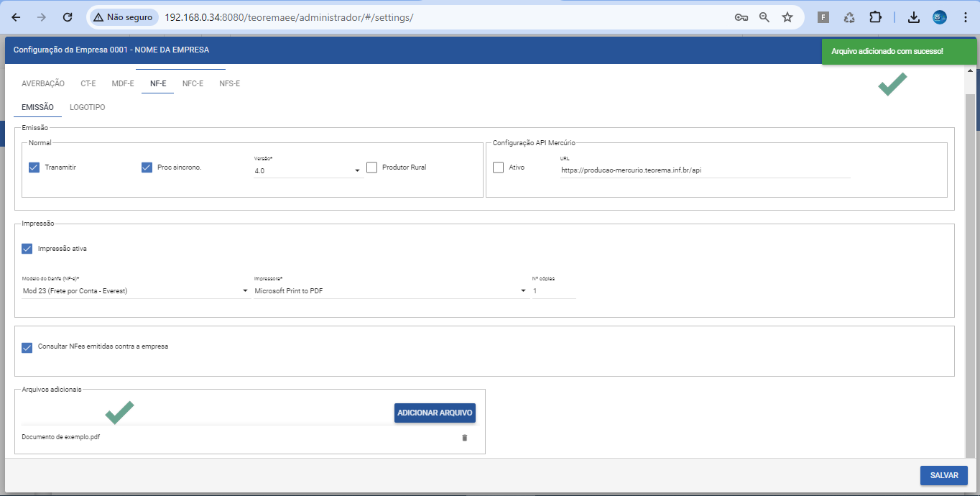
Task: Open the saved passwords key icon
Action: (741, 17)
